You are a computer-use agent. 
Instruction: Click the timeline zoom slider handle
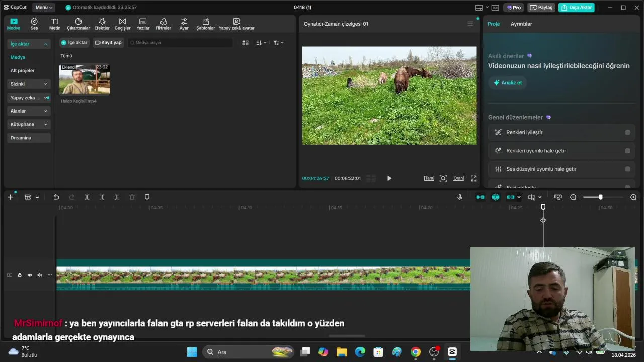tap(600, 197)
